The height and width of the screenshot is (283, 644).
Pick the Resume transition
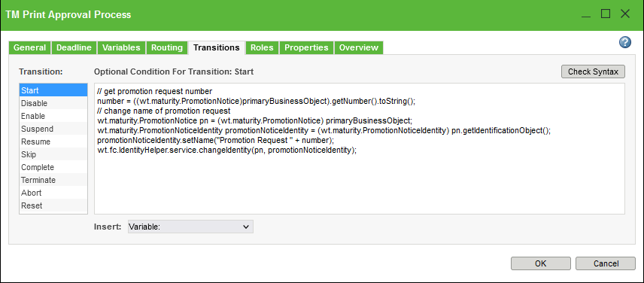coord(53,141)
